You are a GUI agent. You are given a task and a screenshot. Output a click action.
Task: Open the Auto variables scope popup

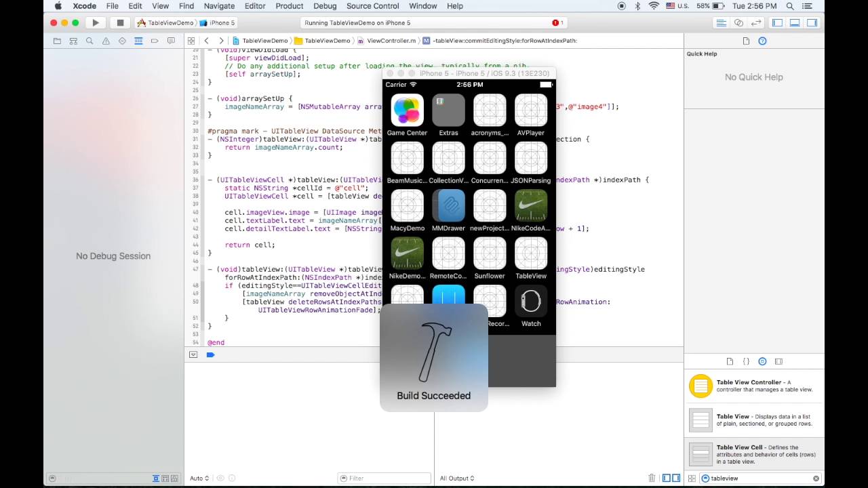tap(199, 478)
